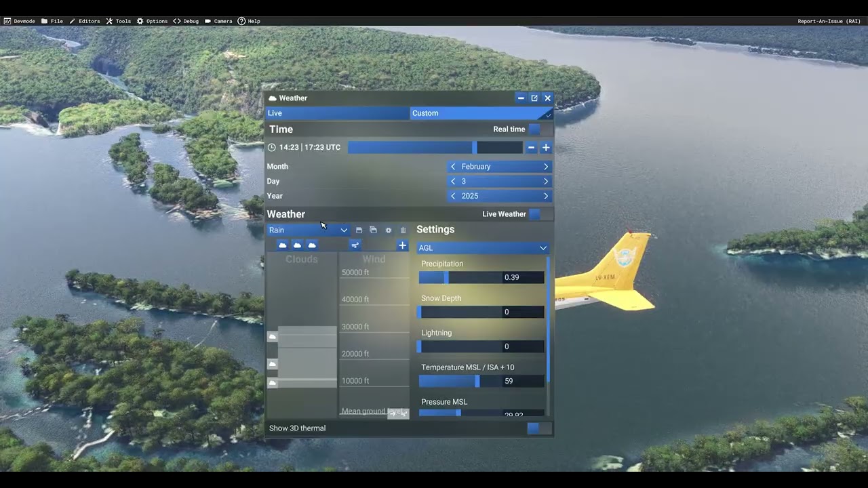868x488 pixels.
Task: Open the Editors menu
Action: coord(84,21)
